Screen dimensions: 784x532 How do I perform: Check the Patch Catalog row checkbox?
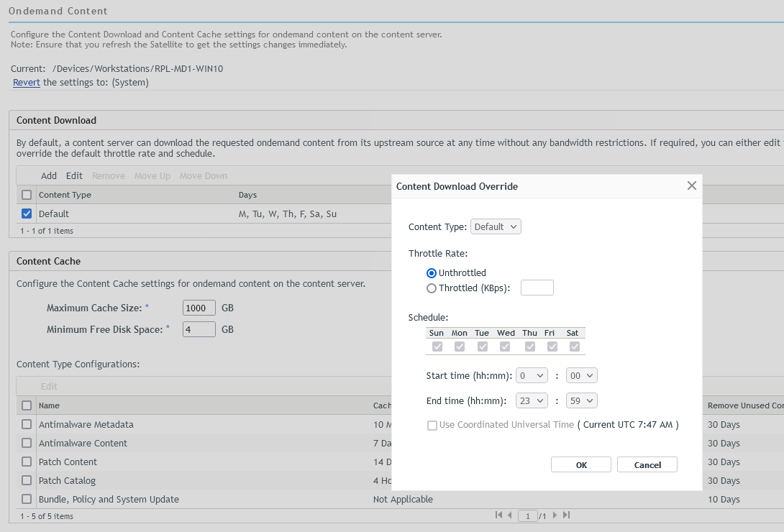pyautogui.click(x=27, y=480)
